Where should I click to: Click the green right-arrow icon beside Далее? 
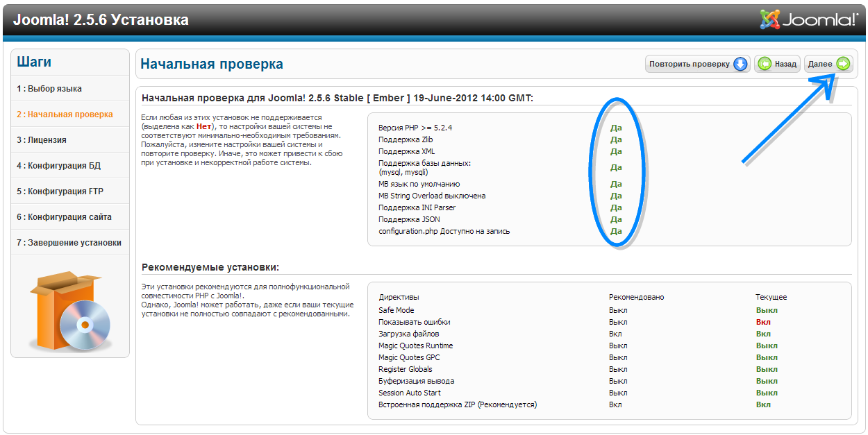pos(843,65)
